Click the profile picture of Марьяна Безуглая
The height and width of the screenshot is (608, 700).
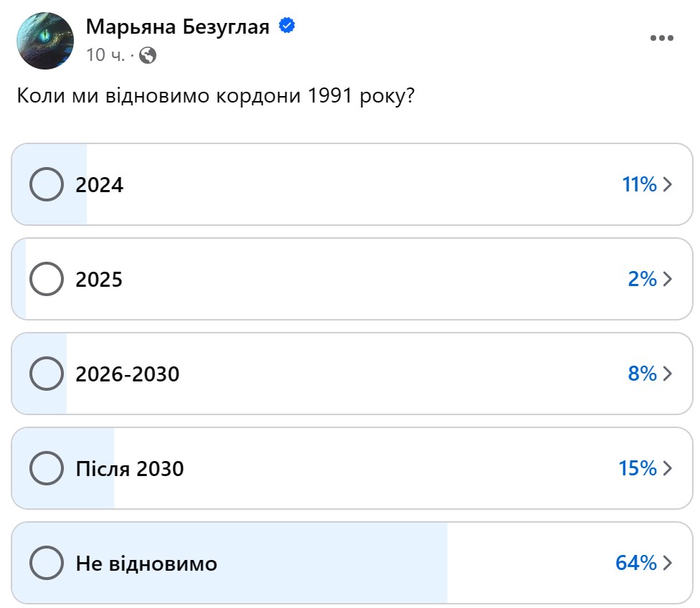click(45, 39)
